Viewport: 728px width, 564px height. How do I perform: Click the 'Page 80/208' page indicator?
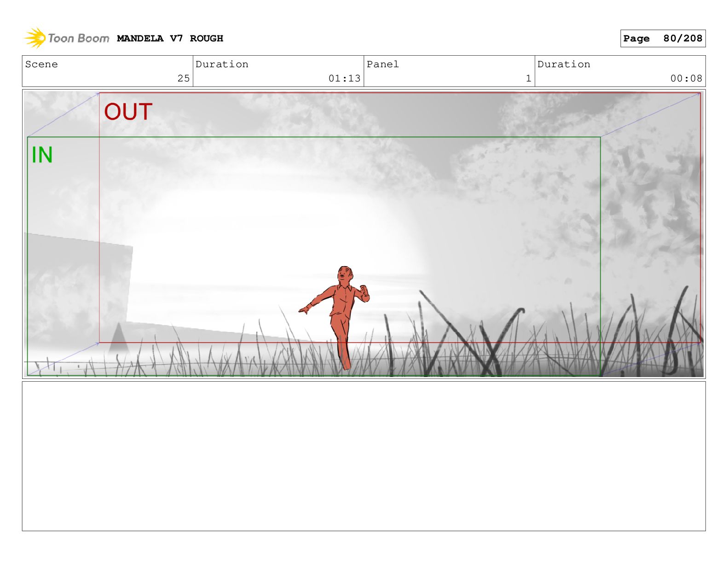(663, 39)
